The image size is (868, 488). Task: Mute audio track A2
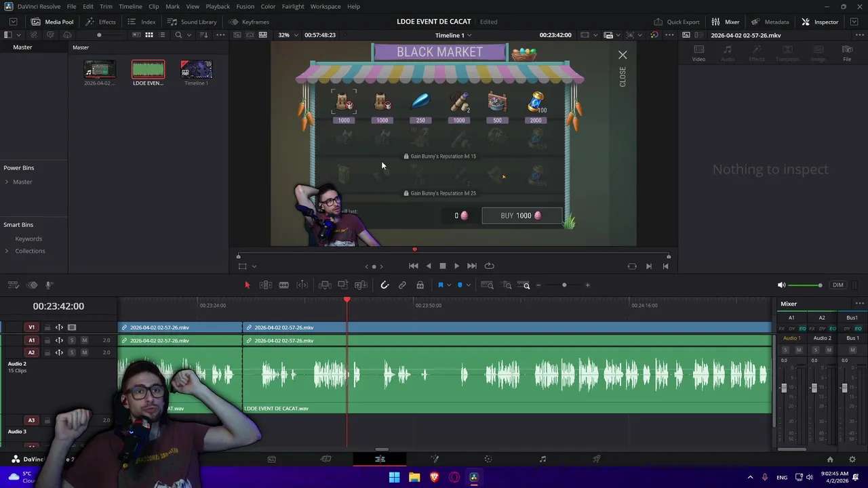tap(84, 352)
